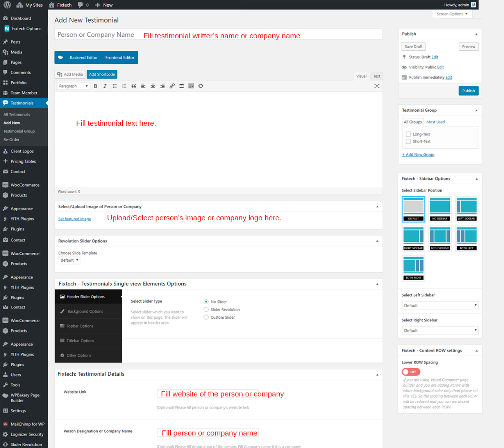Click the Set featured image link
Screen dimensions: 504x448
coord(75,219)
